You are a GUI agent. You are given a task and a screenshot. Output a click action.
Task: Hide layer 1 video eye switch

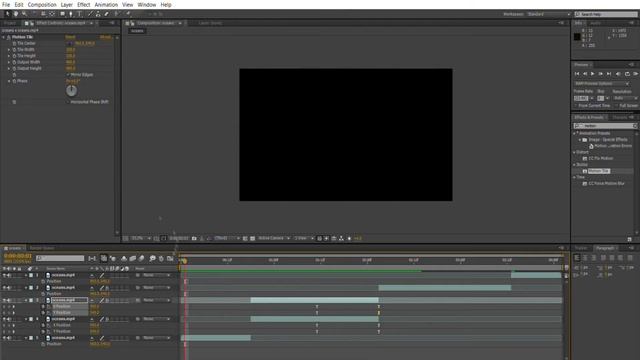[x=4, y=275]
